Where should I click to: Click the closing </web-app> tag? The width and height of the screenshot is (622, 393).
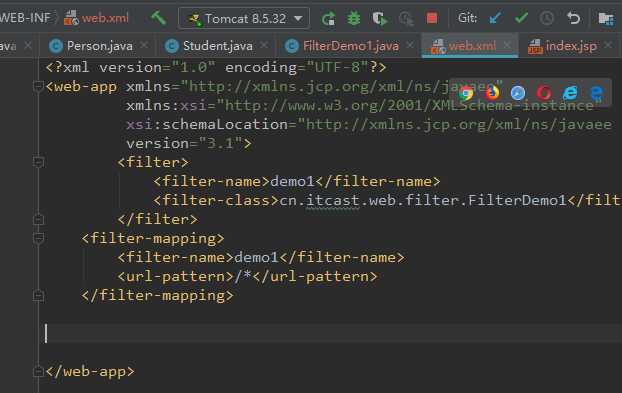click(90, 372)
